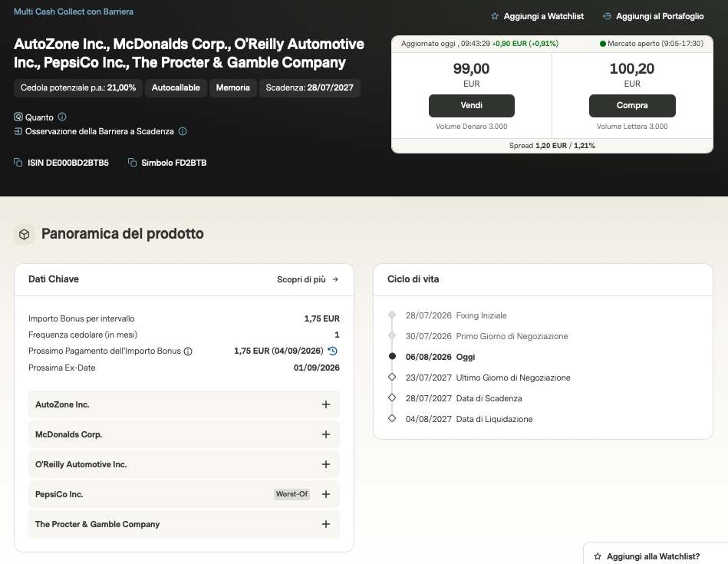Expand the PepsiCo Inc. row
Image resolution: width=728 pixels, height=564 pixels.
(184, 494)
